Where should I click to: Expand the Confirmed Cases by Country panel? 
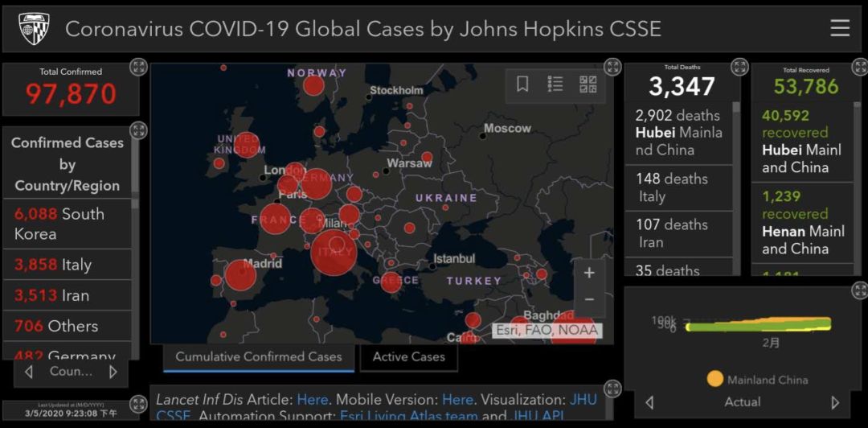pos(138,131)
